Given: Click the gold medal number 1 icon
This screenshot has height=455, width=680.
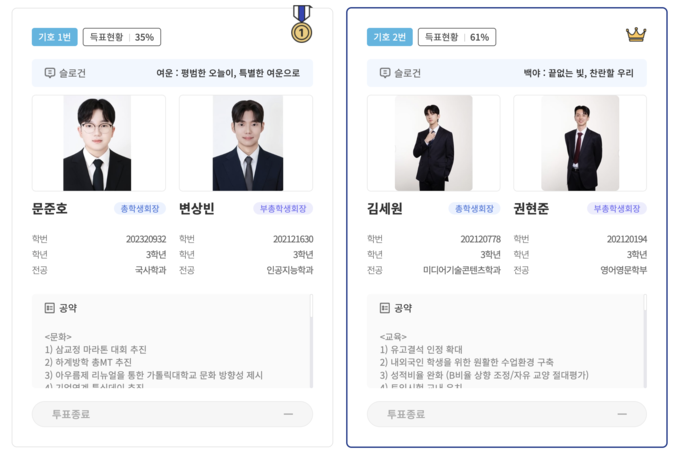Looking at the screenshot, I should (302, 23).
